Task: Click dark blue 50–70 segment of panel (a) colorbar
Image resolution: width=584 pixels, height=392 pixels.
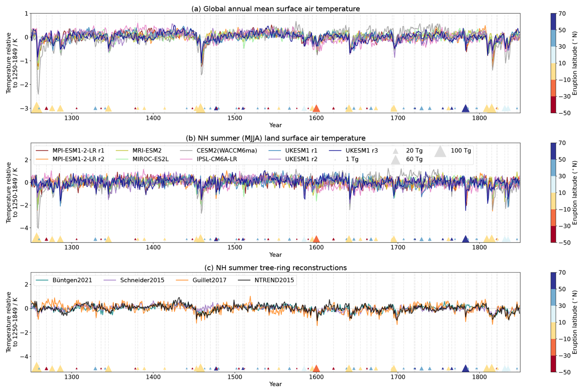Action: 554,22
